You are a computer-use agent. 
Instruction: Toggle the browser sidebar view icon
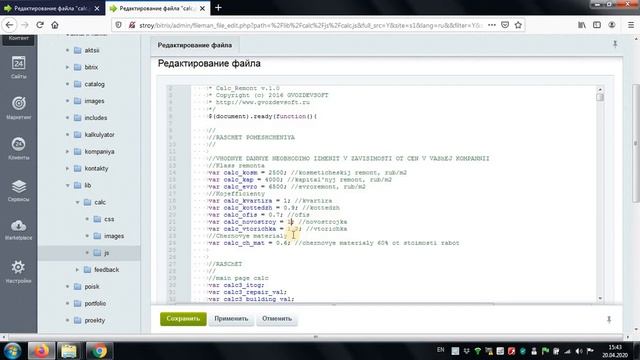click(597, 25)
